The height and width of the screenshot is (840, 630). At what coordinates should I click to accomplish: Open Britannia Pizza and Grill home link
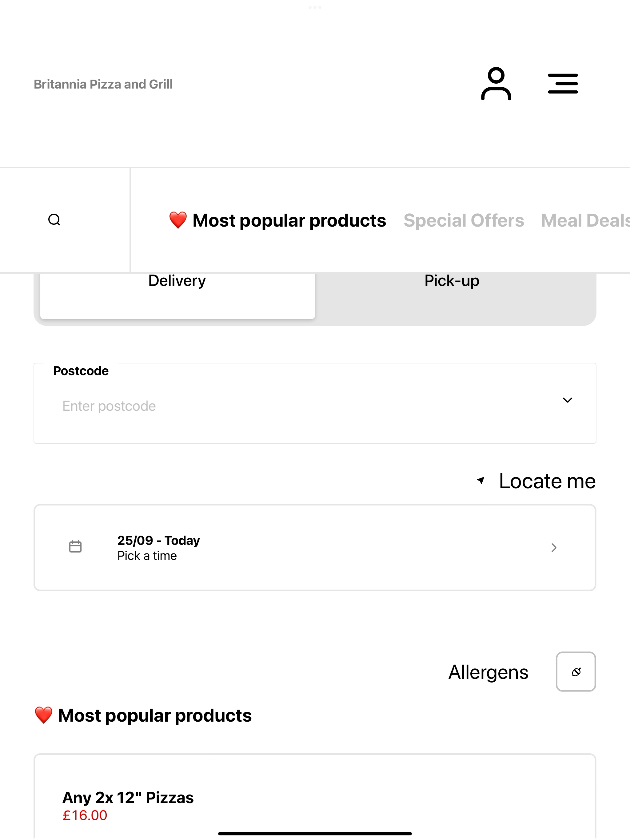[103, 84]
